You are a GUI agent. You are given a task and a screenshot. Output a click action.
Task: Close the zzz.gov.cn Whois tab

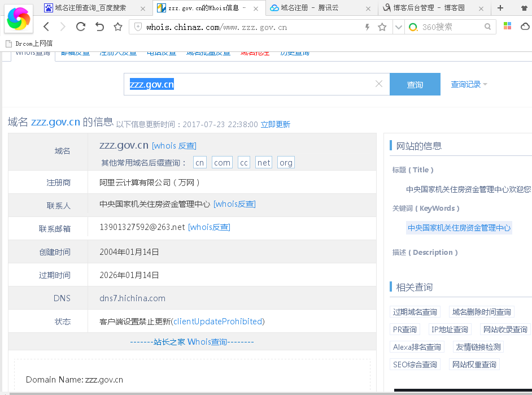pos(256,9)
